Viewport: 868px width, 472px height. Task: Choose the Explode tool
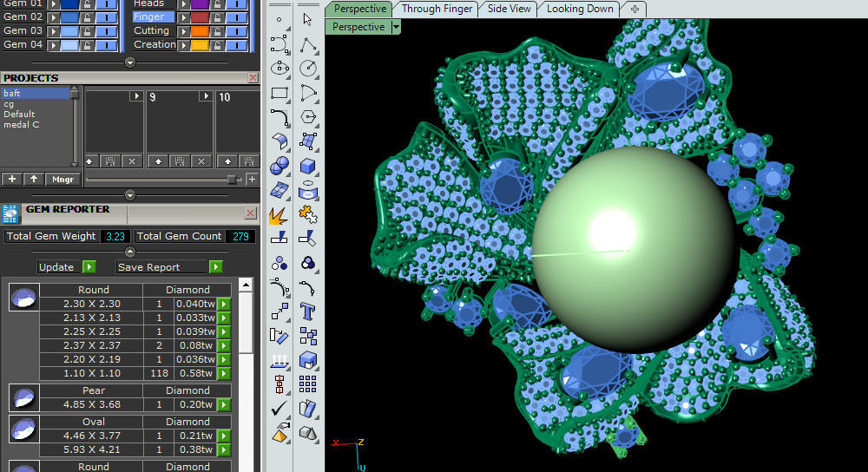pos(279,214)
